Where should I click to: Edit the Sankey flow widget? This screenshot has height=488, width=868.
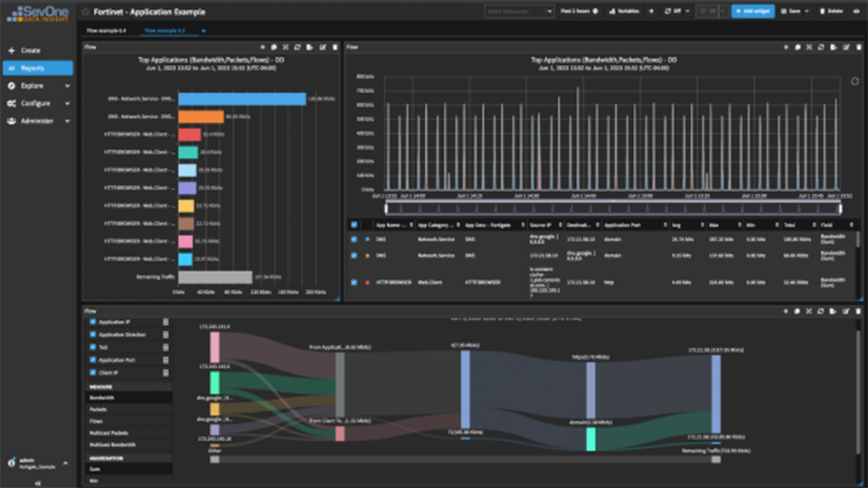(x=846, y=312)
